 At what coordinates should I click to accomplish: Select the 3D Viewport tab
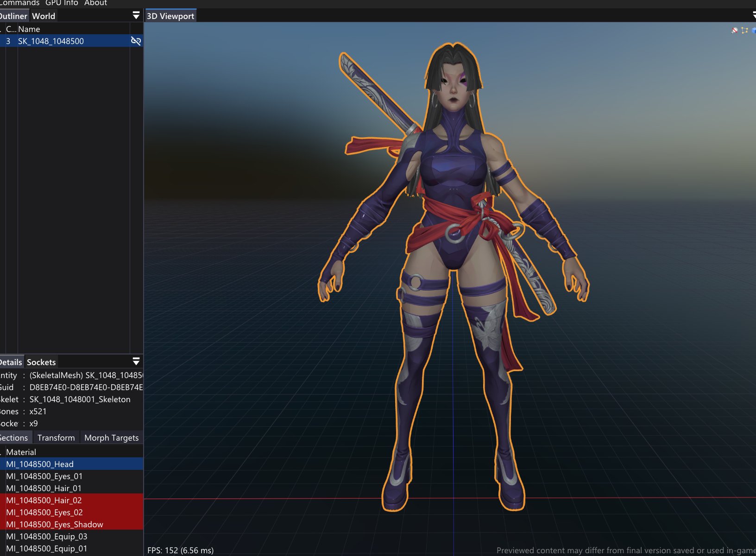[170, 16]
